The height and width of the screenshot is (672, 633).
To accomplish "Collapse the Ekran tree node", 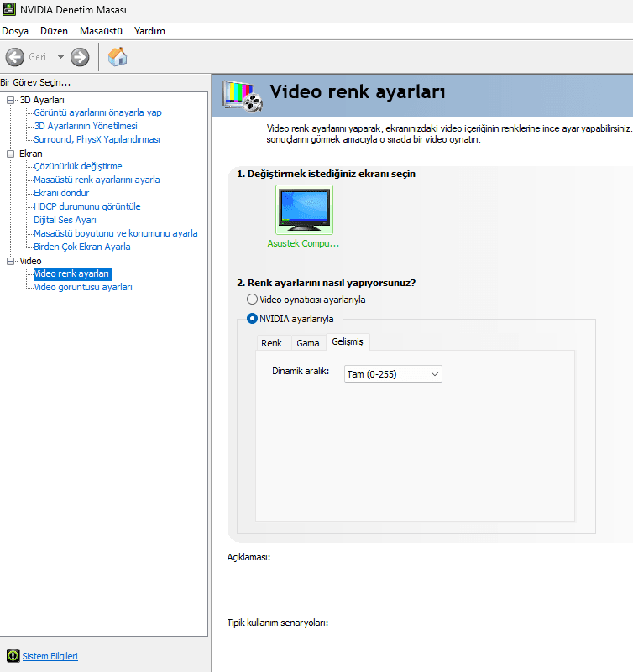I will (11, 154).
